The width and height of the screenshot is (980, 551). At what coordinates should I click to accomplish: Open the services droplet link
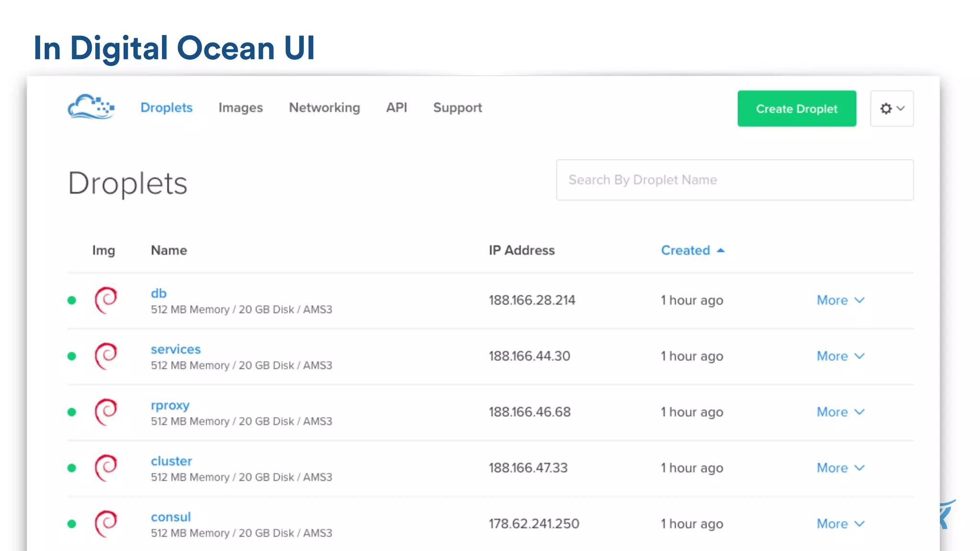[176, 349]
